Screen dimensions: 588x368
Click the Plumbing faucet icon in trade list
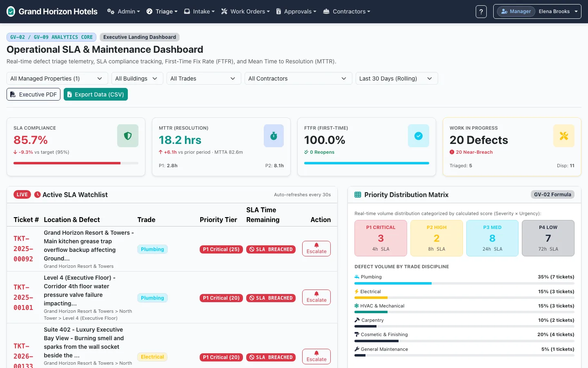pos(357,277)
